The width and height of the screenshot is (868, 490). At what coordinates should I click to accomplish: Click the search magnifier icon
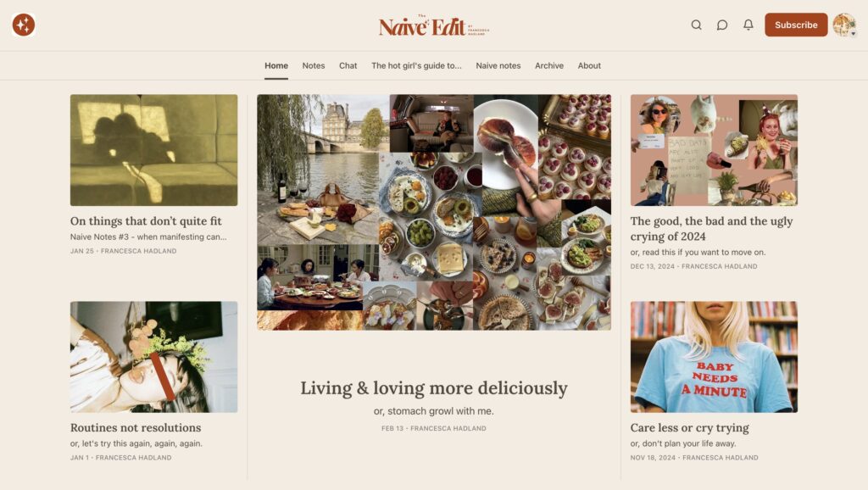(697, 25)
